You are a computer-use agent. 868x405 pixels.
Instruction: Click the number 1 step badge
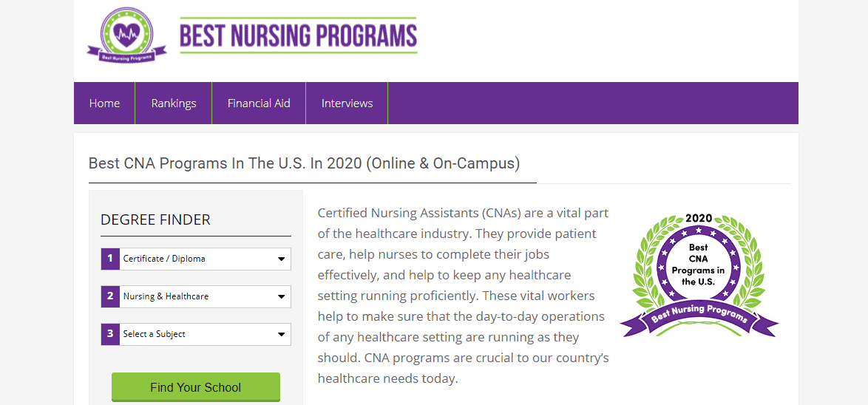110,259
